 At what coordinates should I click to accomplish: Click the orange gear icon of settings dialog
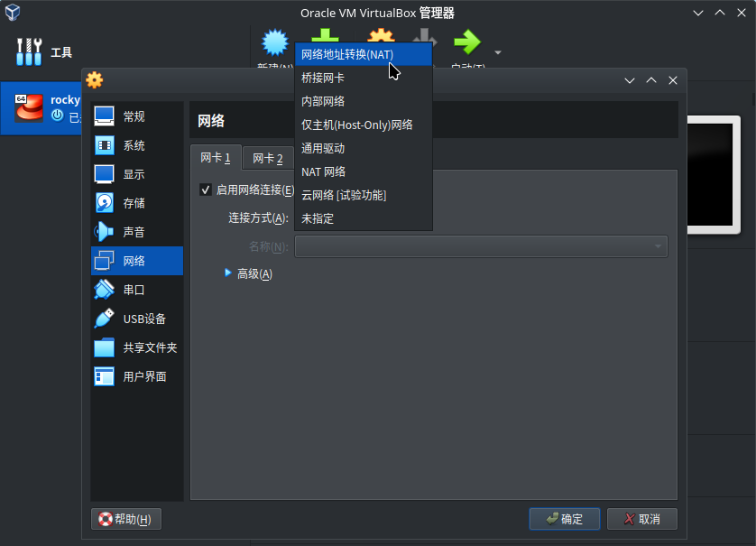pyautogui.click(x=95, y=80)
